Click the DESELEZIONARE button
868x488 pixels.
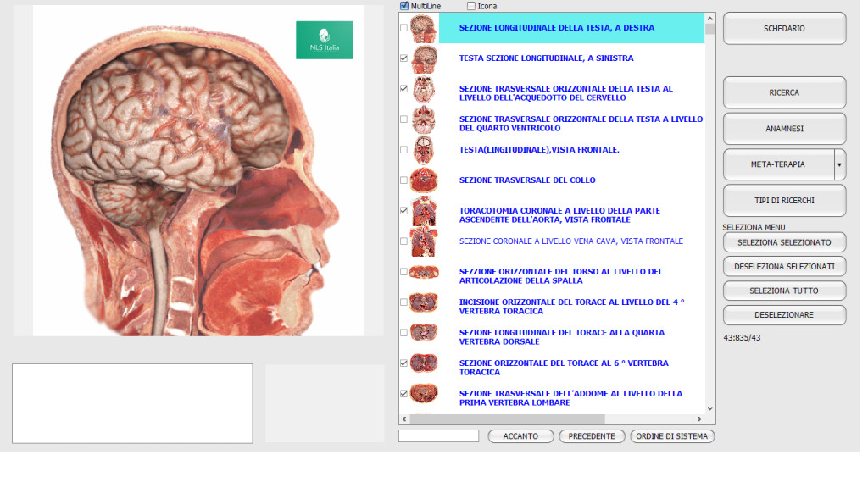point(784,315)
